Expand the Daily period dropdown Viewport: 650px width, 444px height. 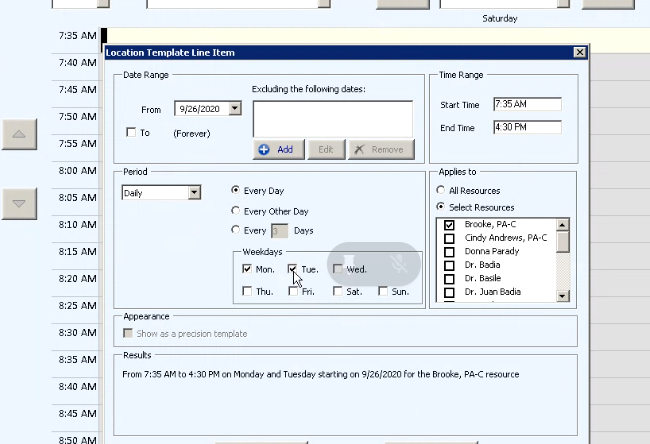(x=194, y=192)
